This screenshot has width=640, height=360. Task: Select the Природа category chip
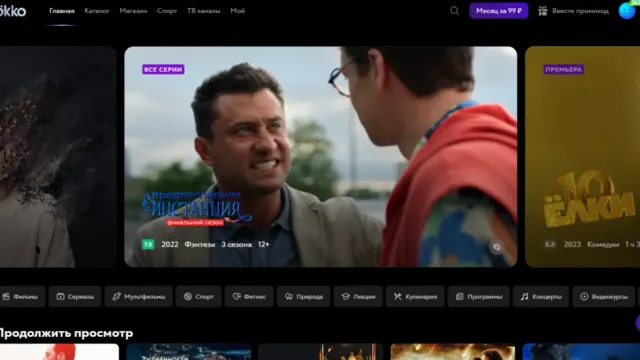pos(304,297)
